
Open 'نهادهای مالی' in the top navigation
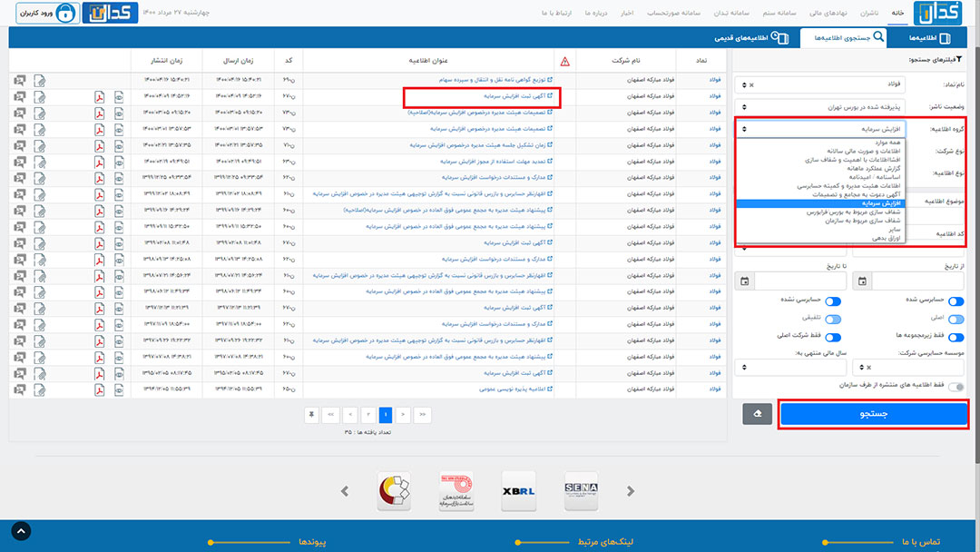pyautogui.click(x=828, y=13)
